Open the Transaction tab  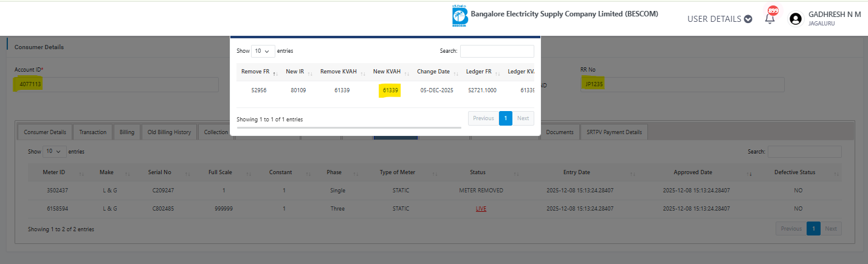(x=93, y=132)
